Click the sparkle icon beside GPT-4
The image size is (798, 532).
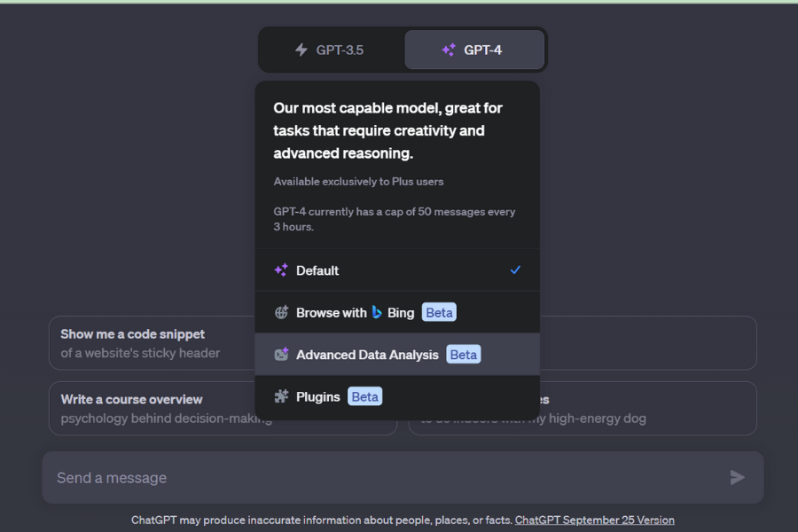(449, 50)
